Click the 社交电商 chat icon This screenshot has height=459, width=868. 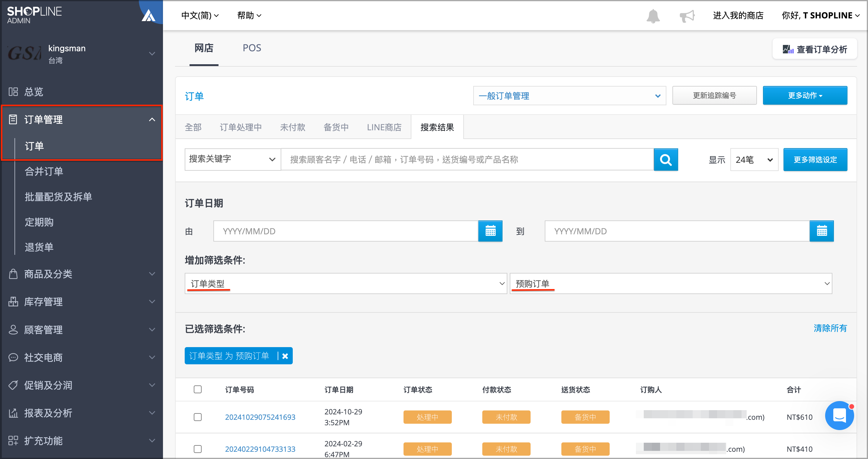[13, 357]
